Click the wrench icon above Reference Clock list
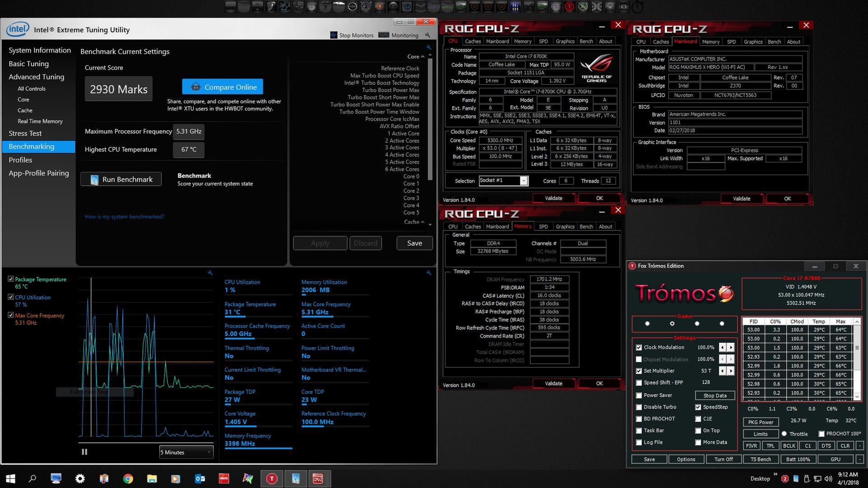868x488 pixels. (x=429, y=47)
